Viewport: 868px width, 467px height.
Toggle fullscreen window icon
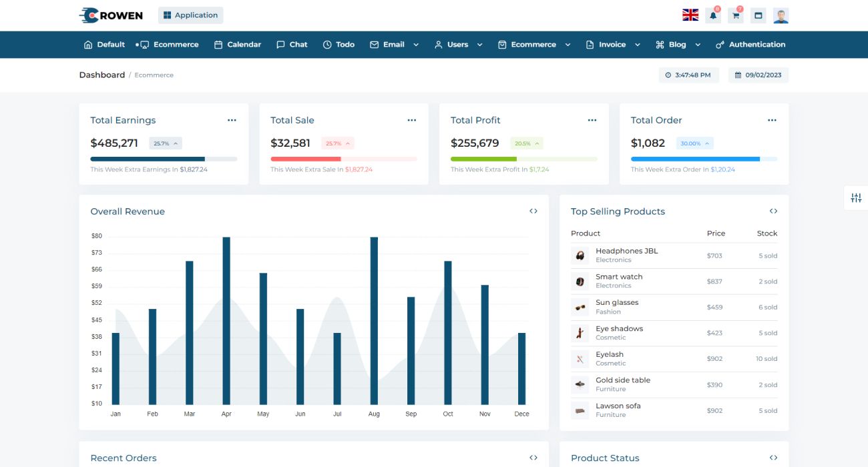point(758,15)
